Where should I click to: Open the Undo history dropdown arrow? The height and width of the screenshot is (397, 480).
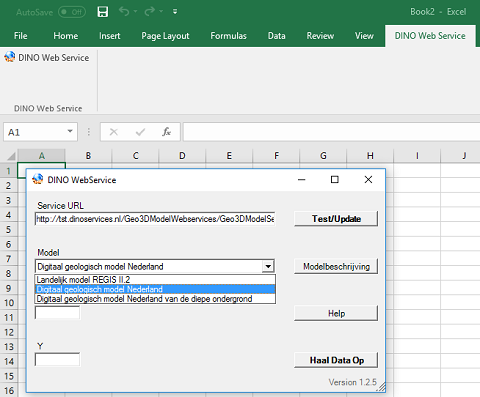click(135, 12)
